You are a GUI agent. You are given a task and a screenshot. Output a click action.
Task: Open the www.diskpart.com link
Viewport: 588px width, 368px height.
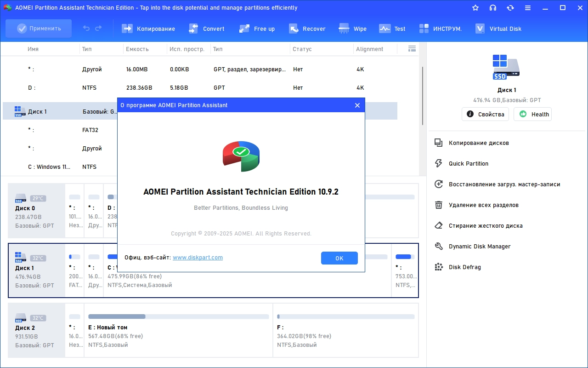(198, 258)
